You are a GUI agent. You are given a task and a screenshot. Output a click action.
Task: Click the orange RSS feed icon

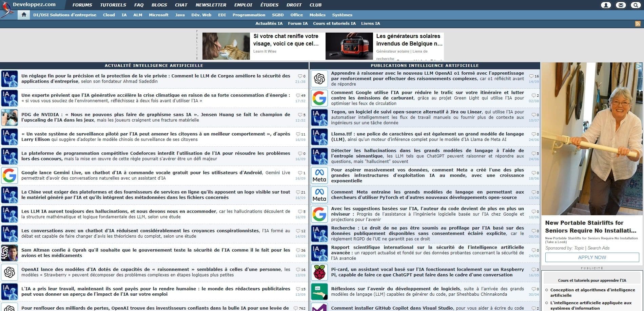coord(637,23)
